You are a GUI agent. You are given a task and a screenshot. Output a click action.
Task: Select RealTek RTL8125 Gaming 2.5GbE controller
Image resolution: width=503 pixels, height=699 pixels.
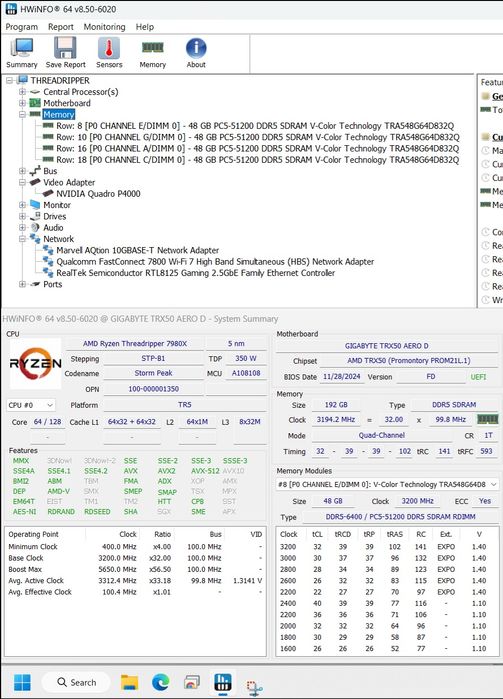pos(195,273)
